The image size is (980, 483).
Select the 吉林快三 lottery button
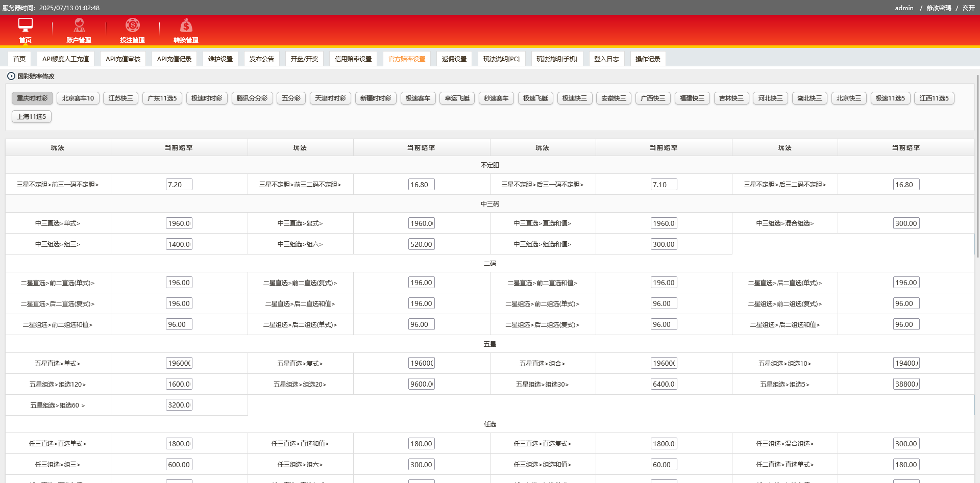tap(731, 98)
